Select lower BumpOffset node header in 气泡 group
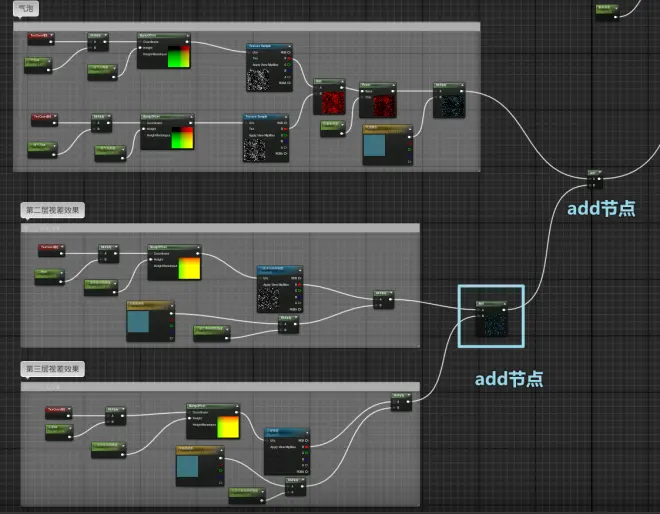 pyautogui.click(x=167, y=117)
